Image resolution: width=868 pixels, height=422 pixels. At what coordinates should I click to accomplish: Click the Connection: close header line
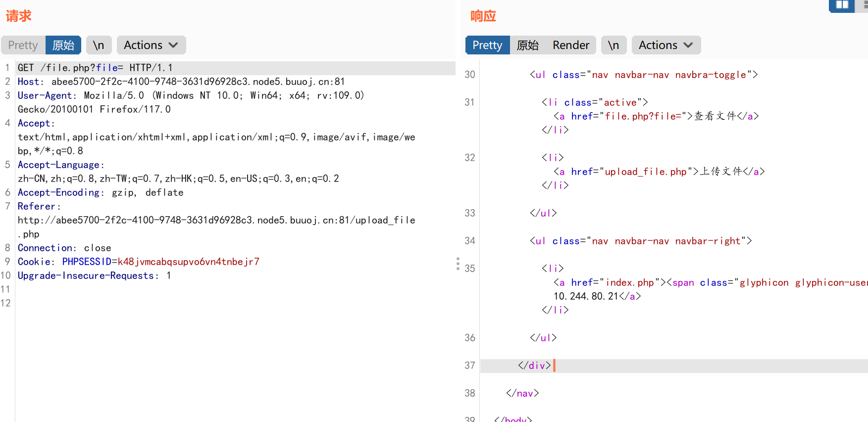click(64, 248)
